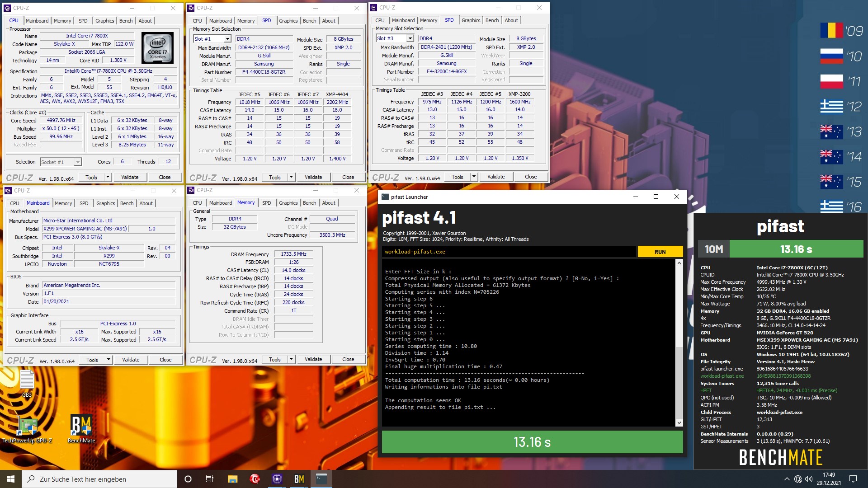Click pifast console vertical scrollbar thumb
The height and width of the screenshot is (488, 868).
[679, 383]
